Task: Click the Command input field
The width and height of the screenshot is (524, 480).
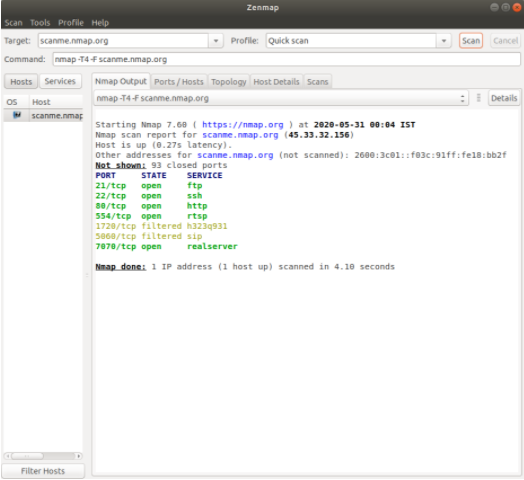Action: pyautogui.click(x=286, y=59)
